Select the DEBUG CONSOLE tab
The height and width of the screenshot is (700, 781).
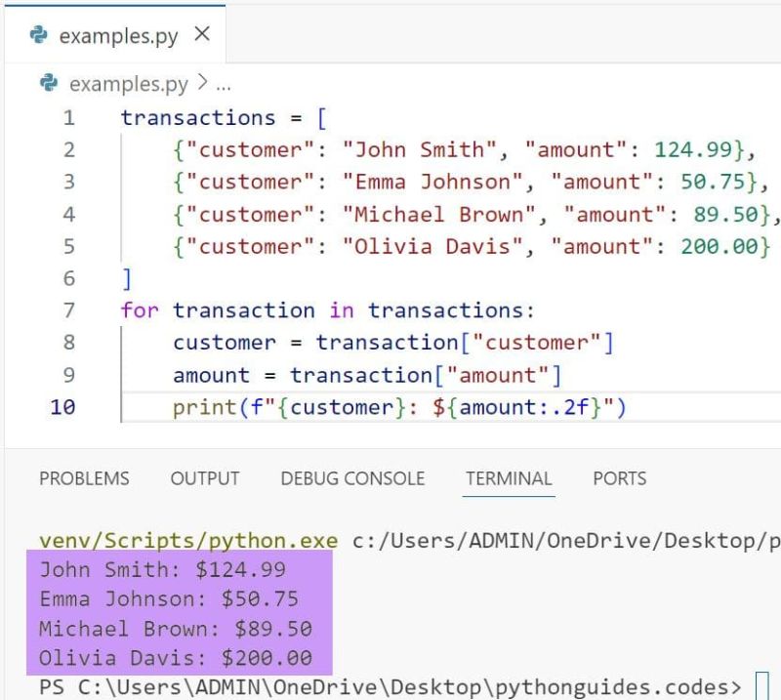tap(351, 478)
